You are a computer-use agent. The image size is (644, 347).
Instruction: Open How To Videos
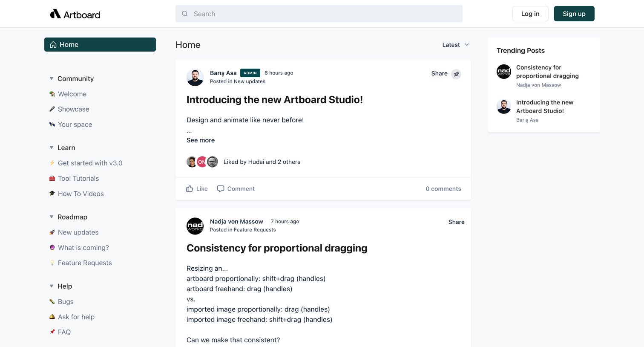click(81, 194)
